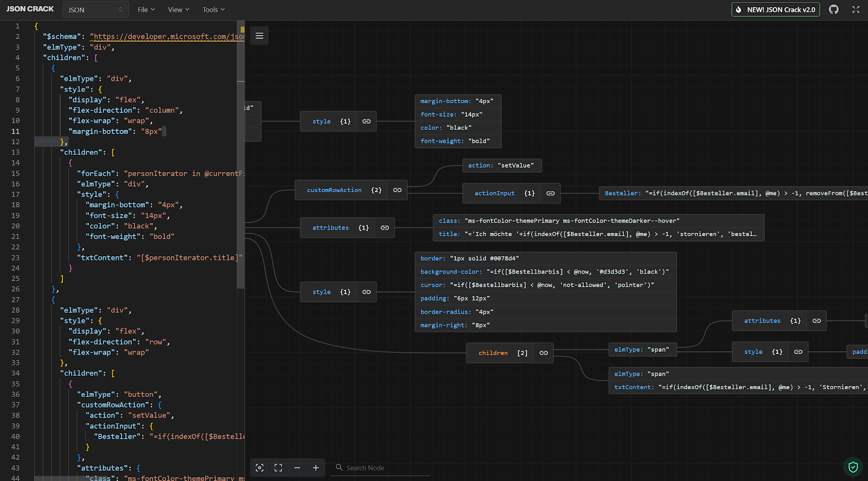Click editor line with txtContent personIterator.title

pyautogui.click(x=159, y=258)
